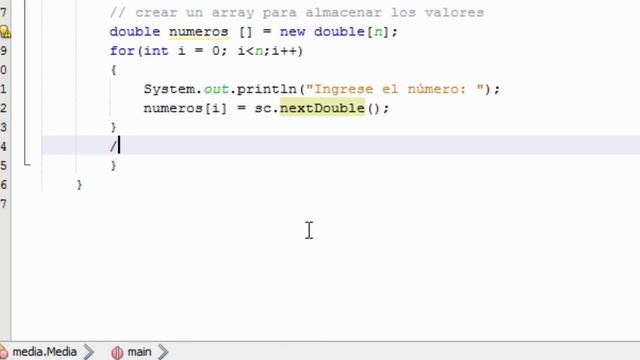Click the 'for' keyword in loop header

(122, 51)
